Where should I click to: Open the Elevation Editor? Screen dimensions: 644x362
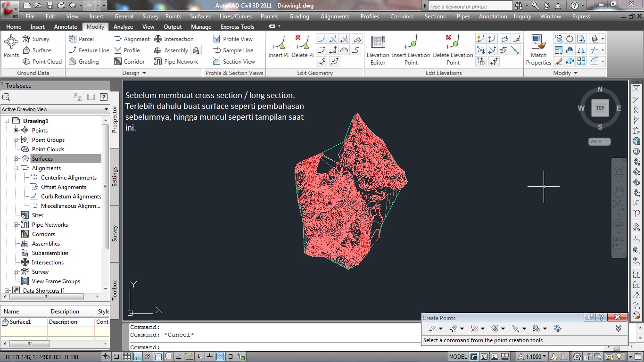point(378,50)
